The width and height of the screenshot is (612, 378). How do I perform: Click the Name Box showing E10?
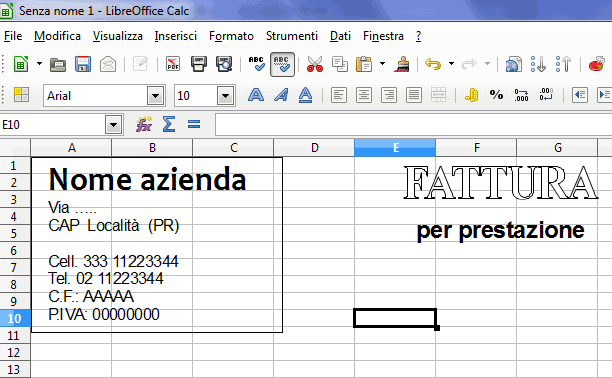53,125
